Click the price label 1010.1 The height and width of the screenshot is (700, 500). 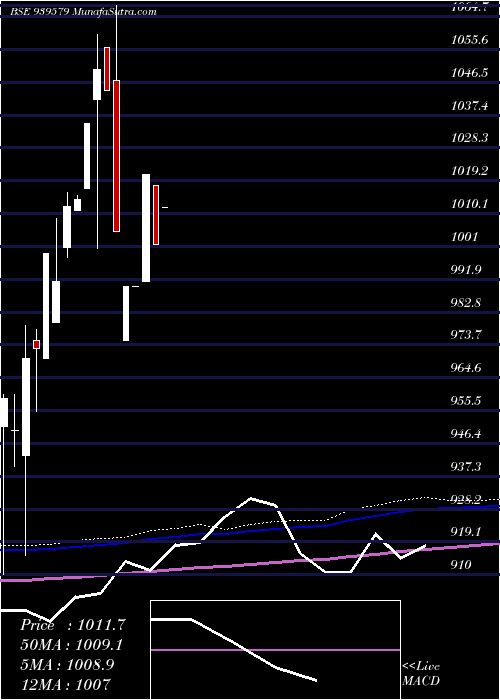(469, 204)
